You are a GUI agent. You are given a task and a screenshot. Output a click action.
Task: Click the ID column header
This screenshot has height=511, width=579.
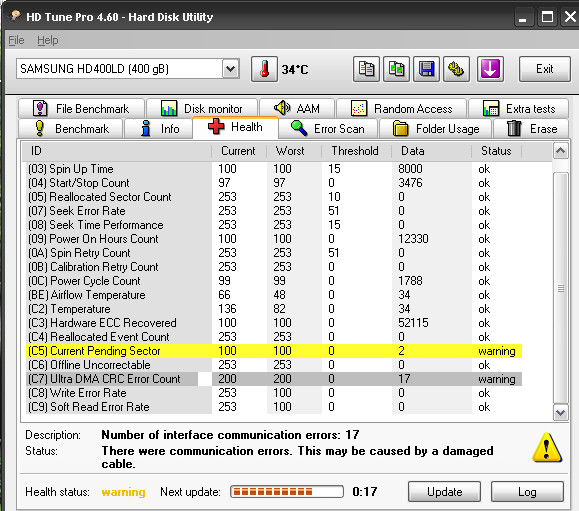(116, 151)
